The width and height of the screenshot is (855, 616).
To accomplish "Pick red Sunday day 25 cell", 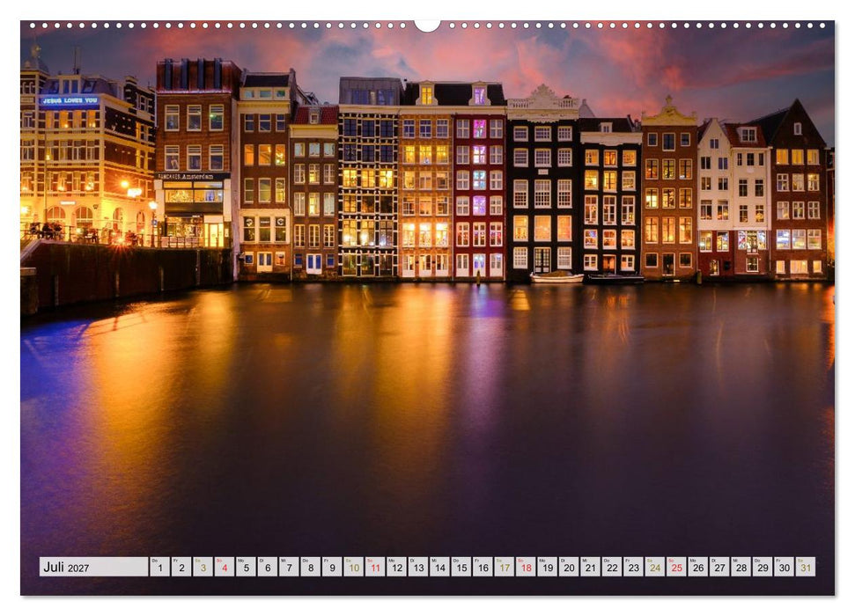I will (677, 567).
